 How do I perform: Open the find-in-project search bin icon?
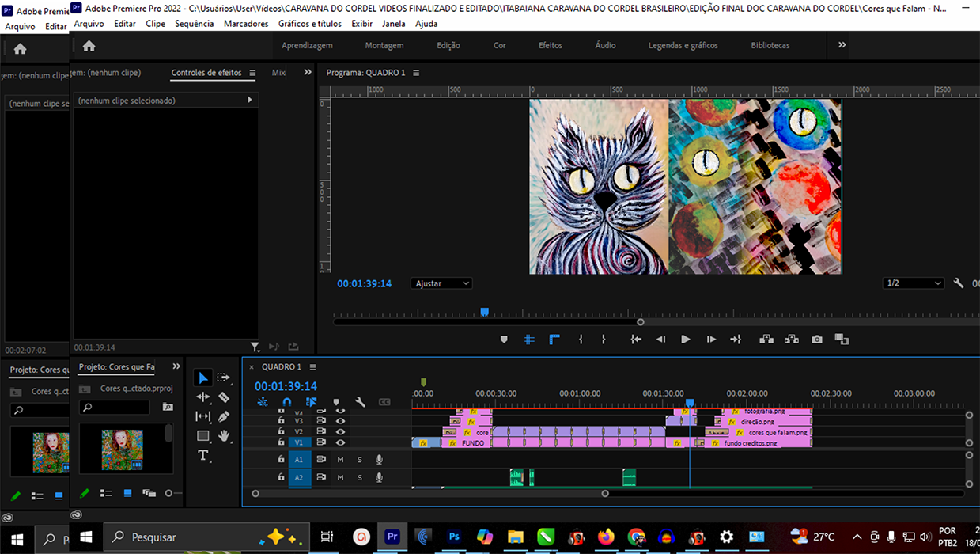[x=168, y=407]
